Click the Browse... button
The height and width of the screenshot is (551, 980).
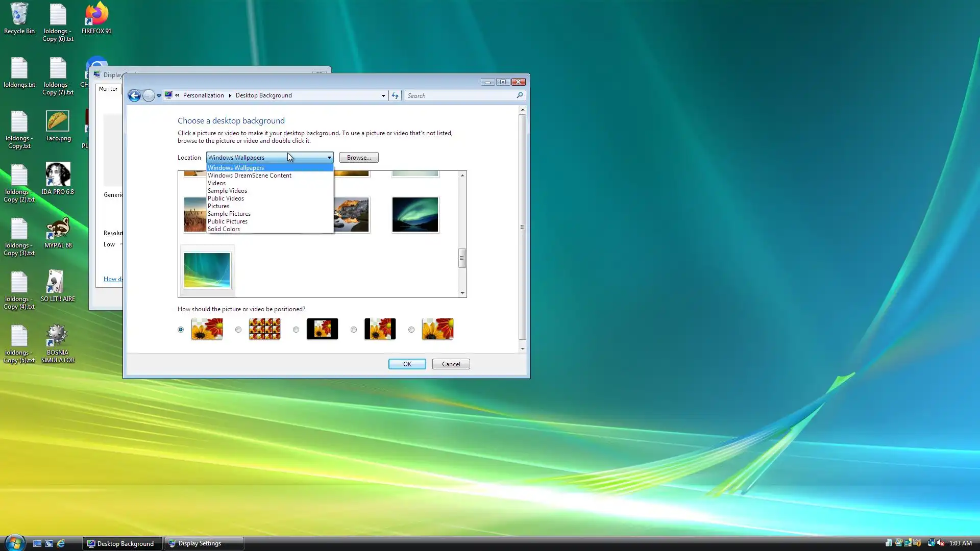(x=358, y=158)
